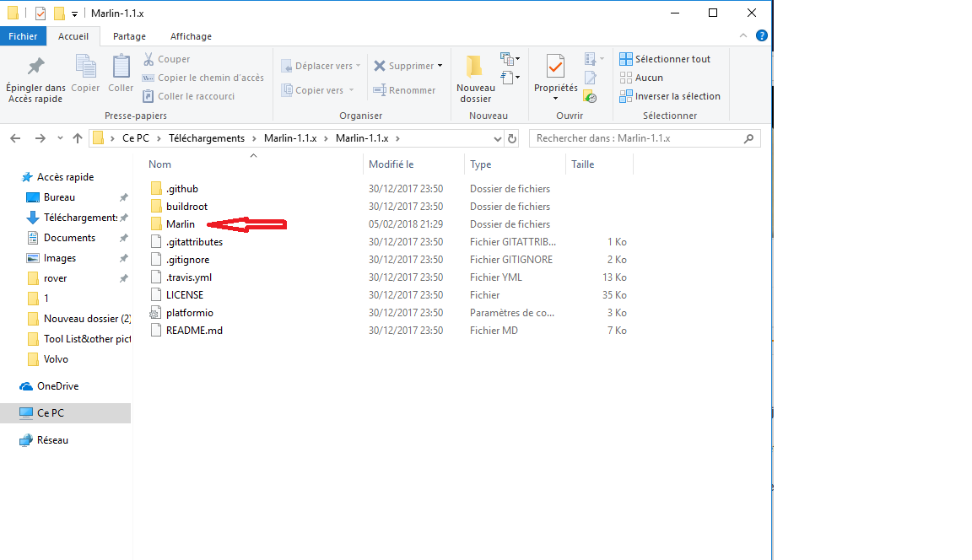Expand the Supprimer dropdown arrow

[x=440, y=66]
